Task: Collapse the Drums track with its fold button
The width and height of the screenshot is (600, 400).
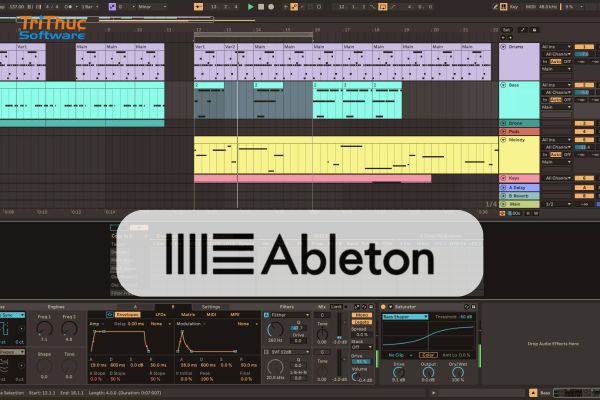Action: pos(503,47)
